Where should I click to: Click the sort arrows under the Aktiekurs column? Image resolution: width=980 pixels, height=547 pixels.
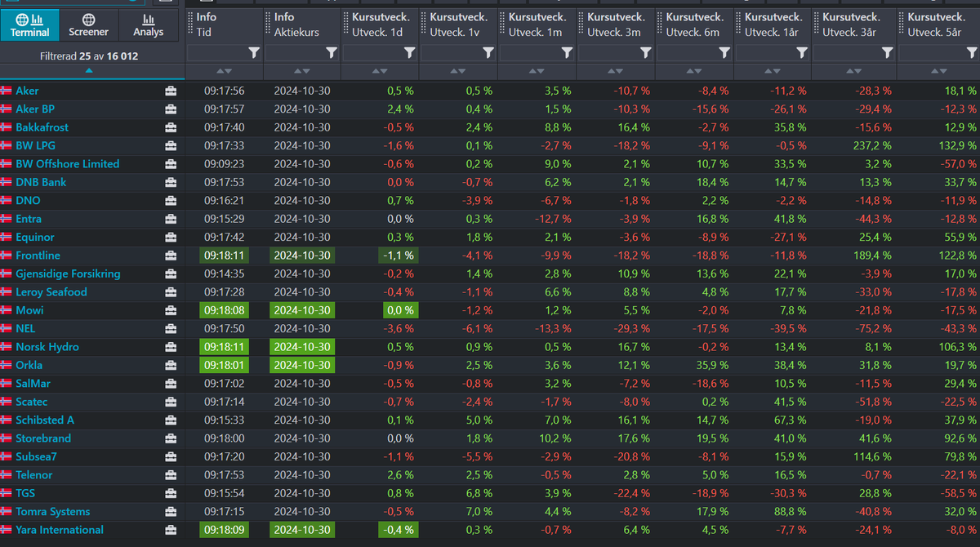[x=302, y=72]
